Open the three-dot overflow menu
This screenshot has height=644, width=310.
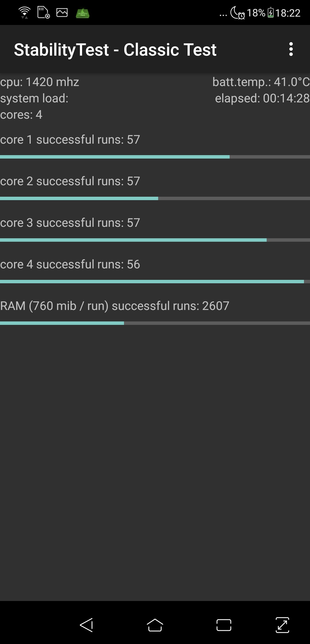point(291,49)
